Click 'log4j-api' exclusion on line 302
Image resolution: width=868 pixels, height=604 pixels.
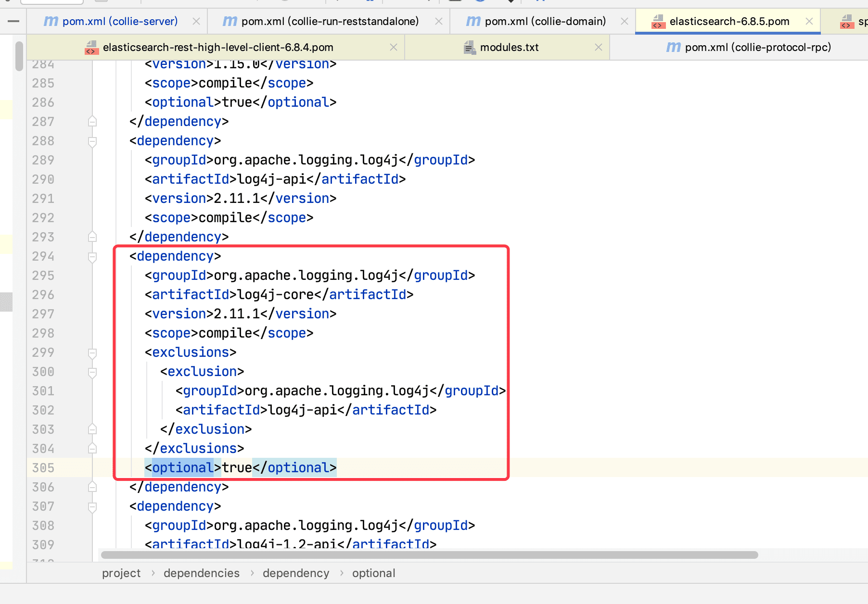click(x=303, y=410)
